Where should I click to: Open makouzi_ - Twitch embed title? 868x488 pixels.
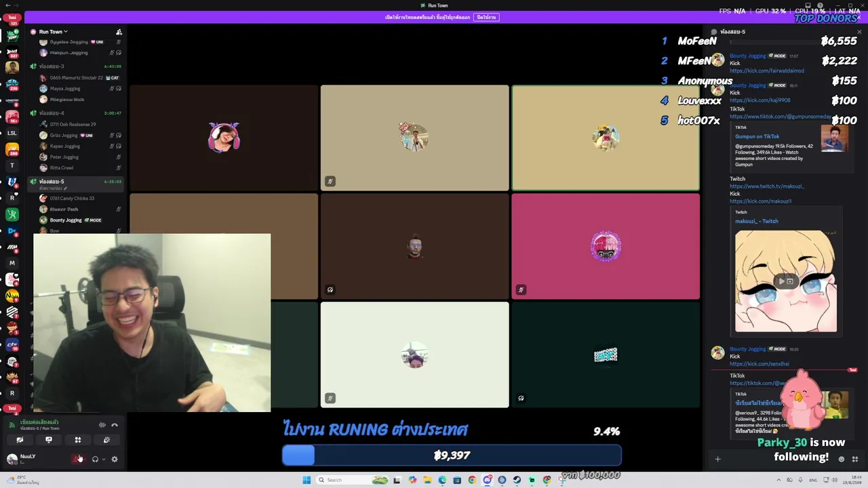point(757,221)
